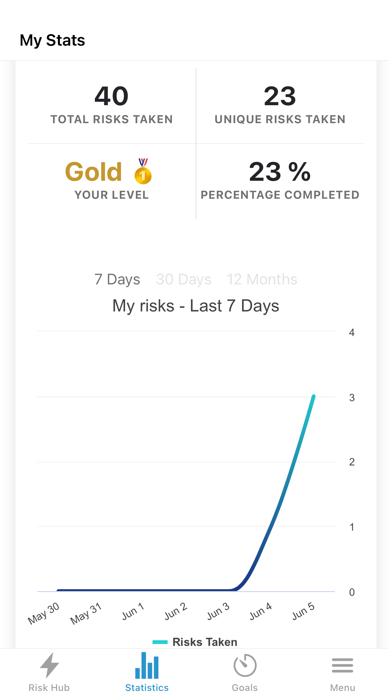Tap the Statistics bar chart icon

(147, 665)
